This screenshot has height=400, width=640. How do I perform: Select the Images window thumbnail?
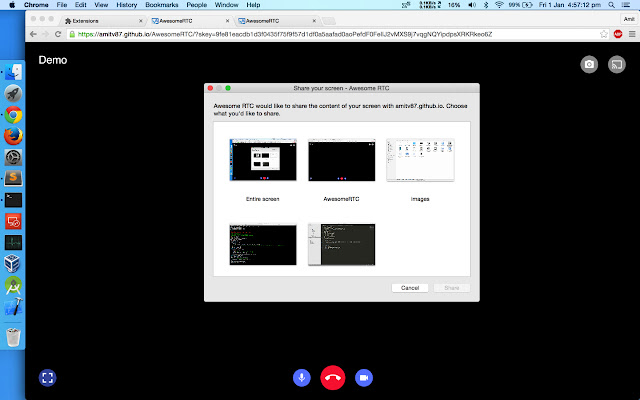pos(420,160)
